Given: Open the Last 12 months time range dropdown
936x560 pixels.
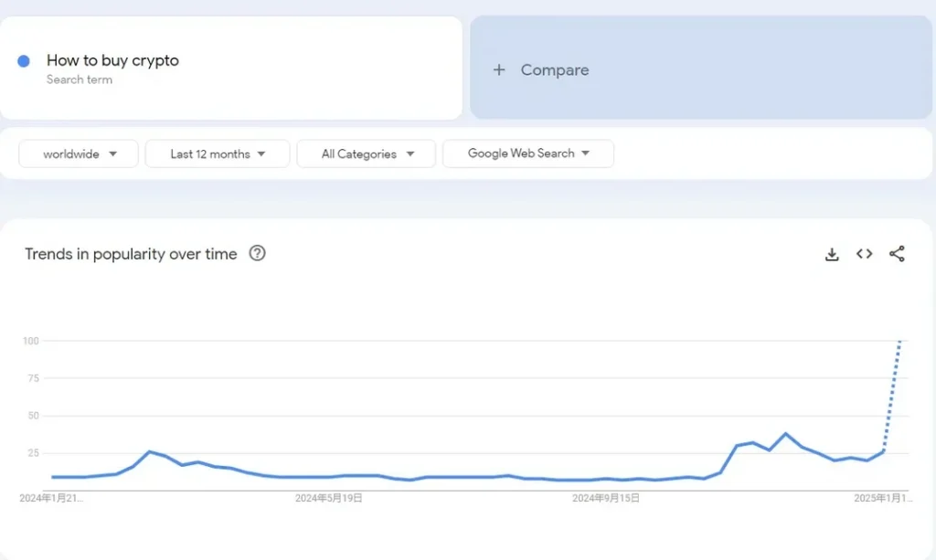Looking at the screenshot, I should click(217, 153).
